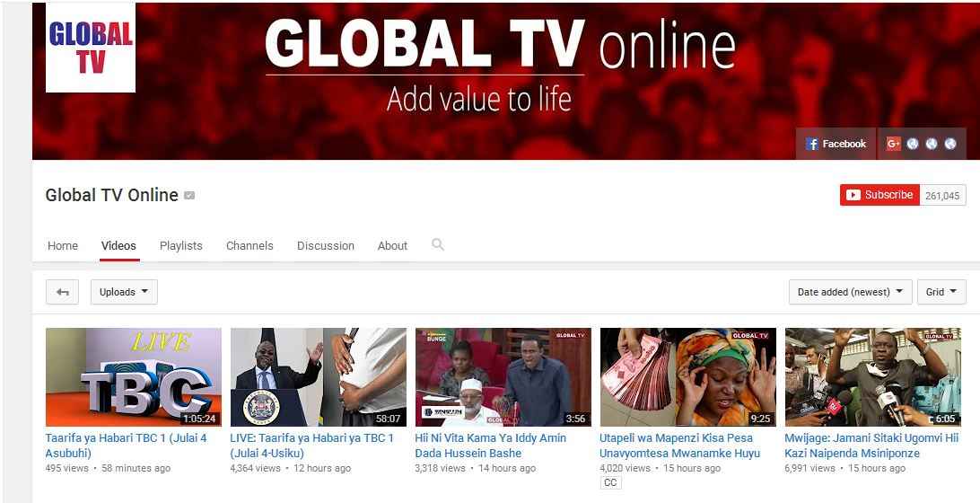Open 'Mwijage: Jamani Sitaki Ugomvi' video title
The height and width of the screenshot is (503, 980).
click(871, 446)
